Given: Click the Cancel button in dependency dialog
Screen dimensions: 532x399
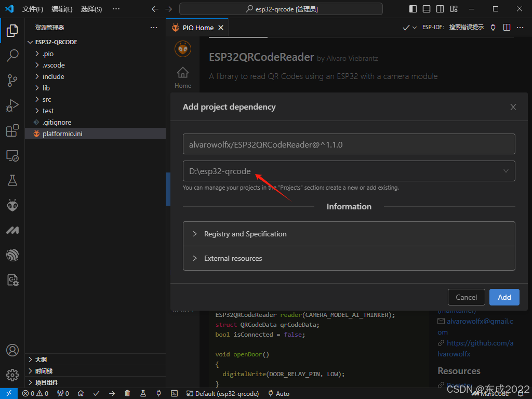Looking at the screenshot, I should [x=466, y=297].
